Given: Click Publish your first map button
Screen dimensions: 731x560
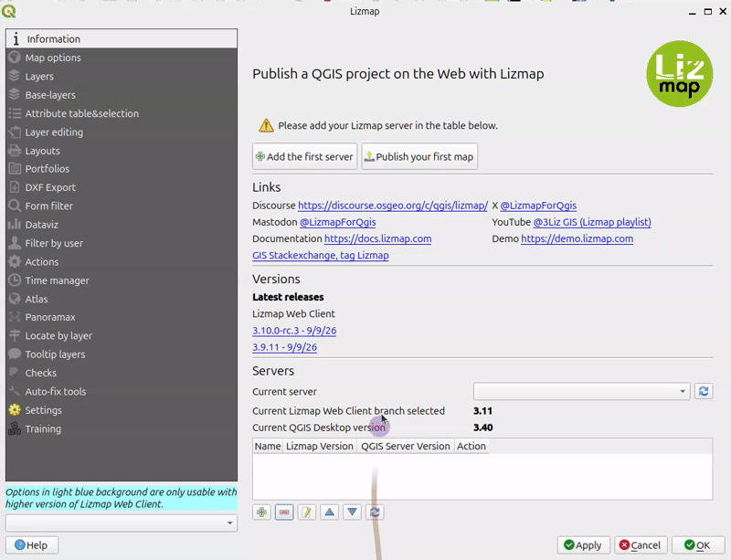Looking at the screenshot, I should click(x=419, y=156).
